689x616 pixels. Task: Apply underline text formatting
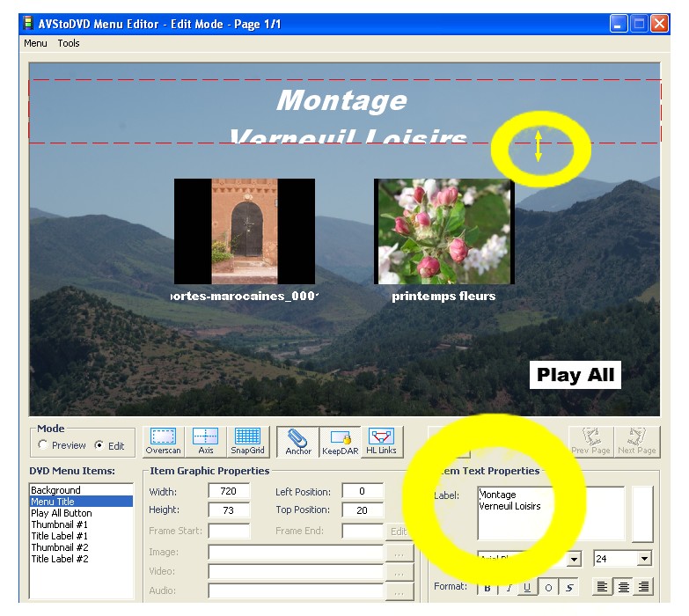(x=526, y=587)
